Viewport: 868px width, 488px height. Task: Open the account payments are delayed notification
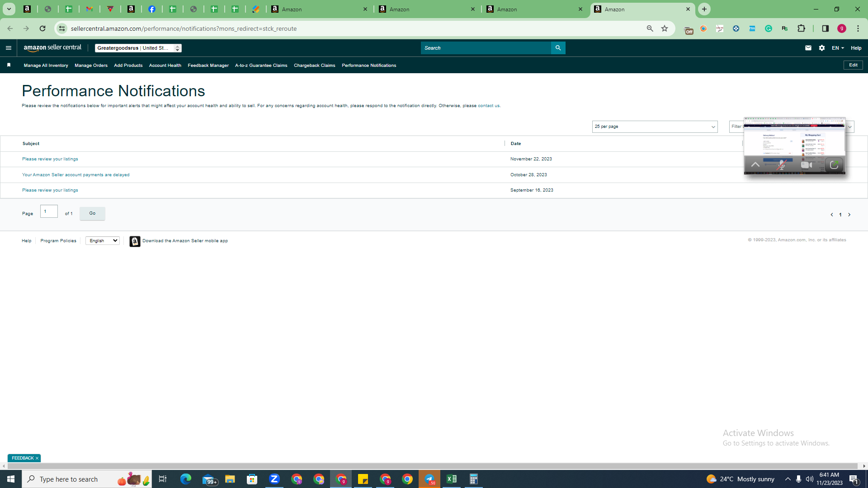tap(75, 175)
